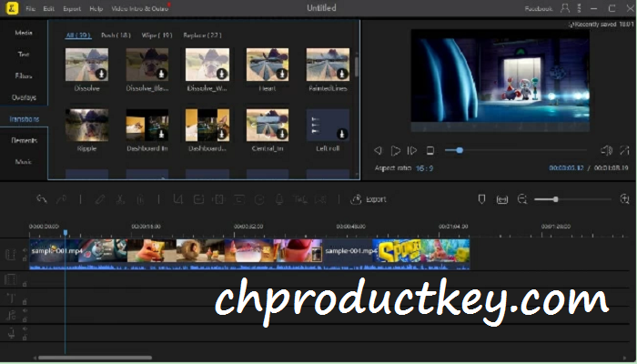637x364 pixels.
Task: Click the zoom in magnifier icon
Action: pos(624,198)
